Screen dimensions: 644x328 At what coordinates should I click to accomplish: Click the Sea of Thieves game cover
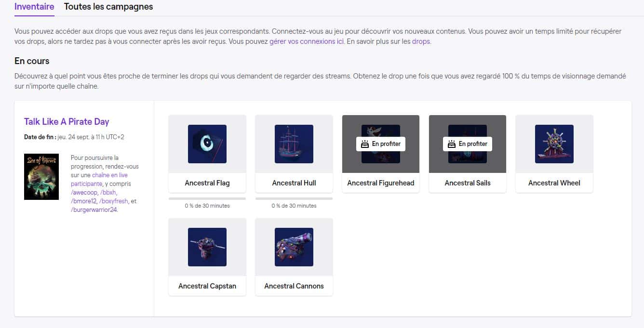pos(41,177)
